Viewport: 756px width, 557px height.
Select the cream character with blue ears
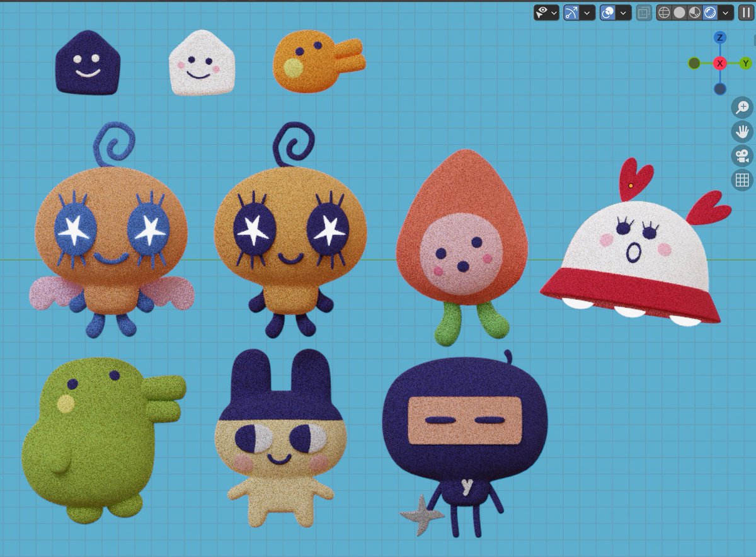pyautogui.click(x=280, y=438)
